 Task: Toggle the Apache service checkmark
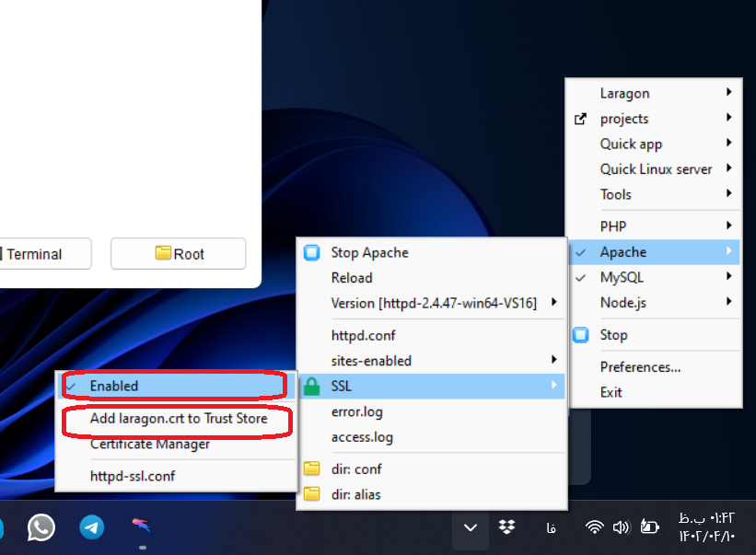(x=581, y=252)
